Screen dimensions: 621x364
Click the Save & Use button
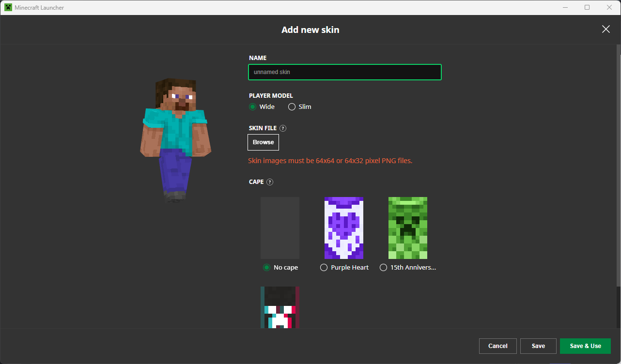click(586, 346)
